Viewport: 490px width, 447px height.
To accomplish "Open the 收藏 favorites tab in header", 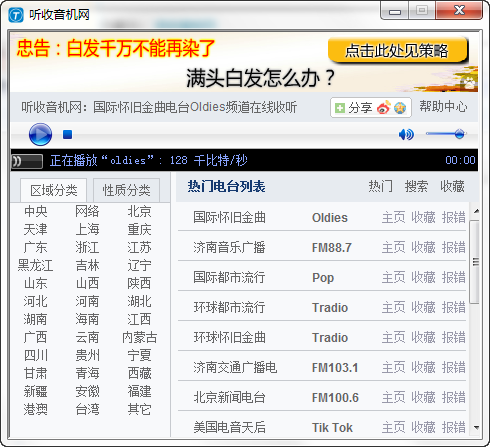I will (x=452, y=186).
